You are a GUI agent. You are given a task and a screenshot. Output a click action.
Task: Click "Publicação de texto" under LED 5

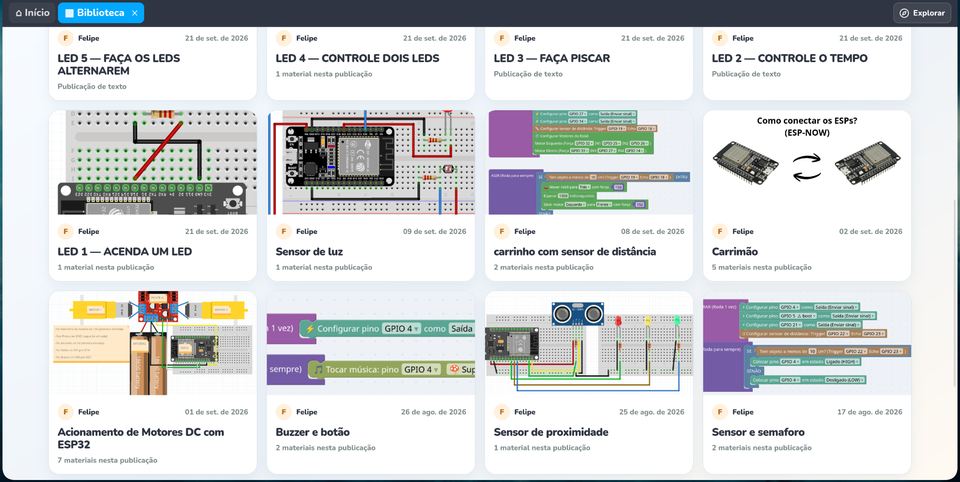pyautogui.click(x=92, y=86)
